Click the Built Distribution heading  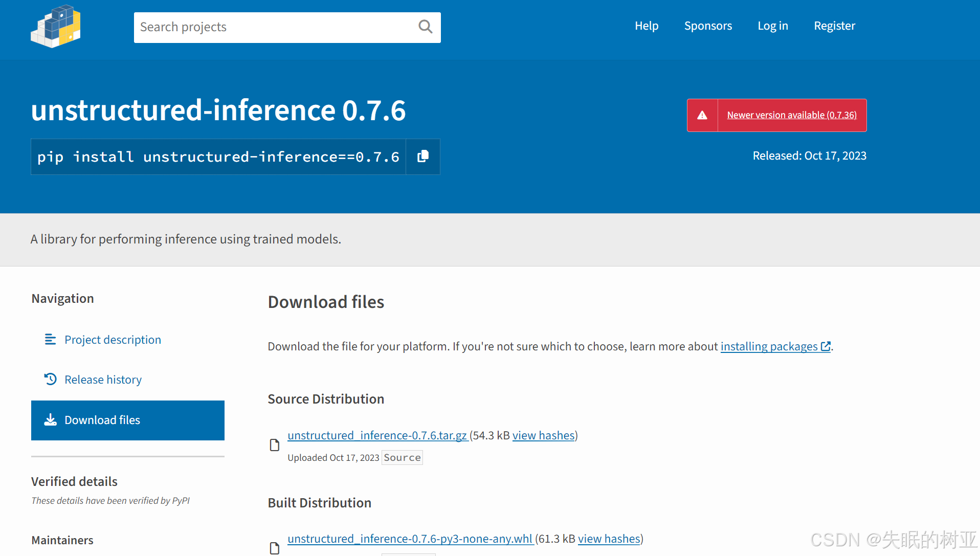[320, 503]
